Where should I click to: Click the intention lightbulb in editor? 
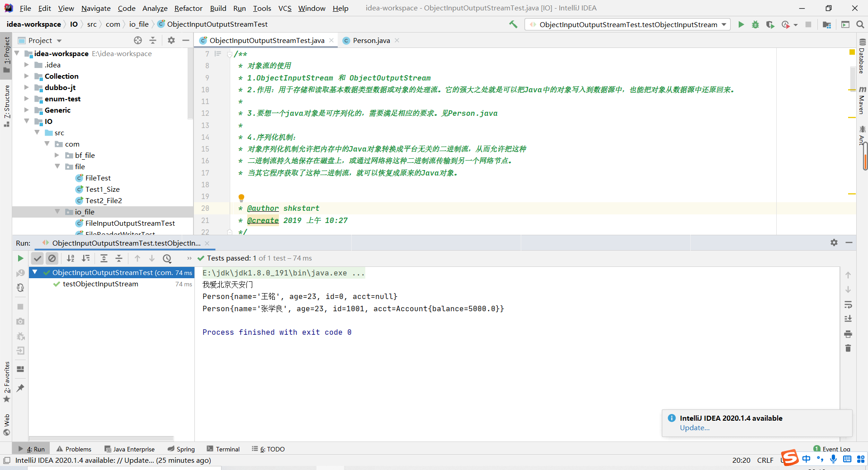click(241, 198)
